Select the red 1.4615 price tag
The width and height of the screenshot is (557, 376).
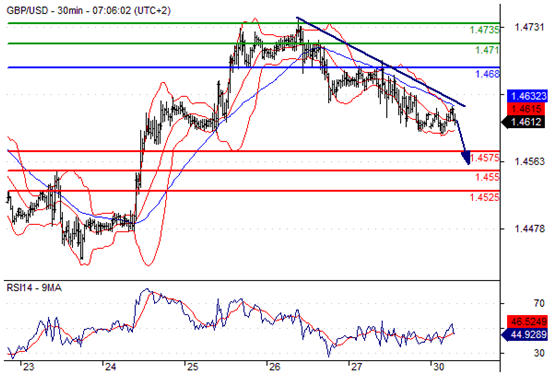pyautogui.click(x=527, y=109)
